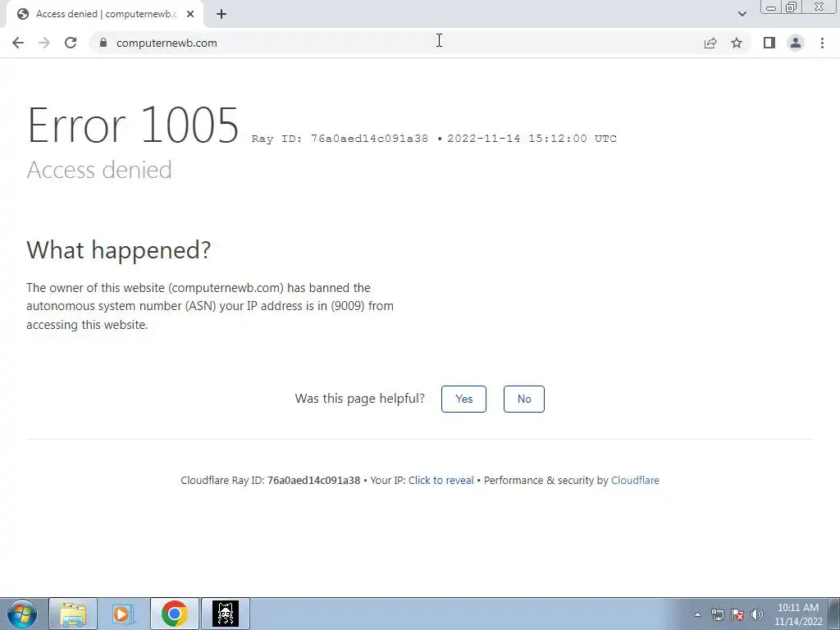840x630 pixels.
Task: Reload the computernewb.com page
Action: (71, 43)
